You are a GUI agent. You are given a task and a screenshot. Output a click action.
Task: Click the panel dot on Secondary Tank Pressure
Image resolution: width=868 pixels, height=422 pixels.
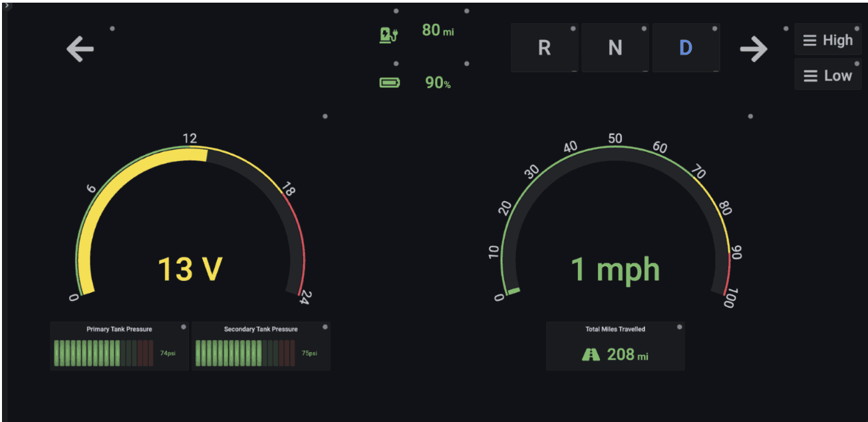tap(325, 327)
